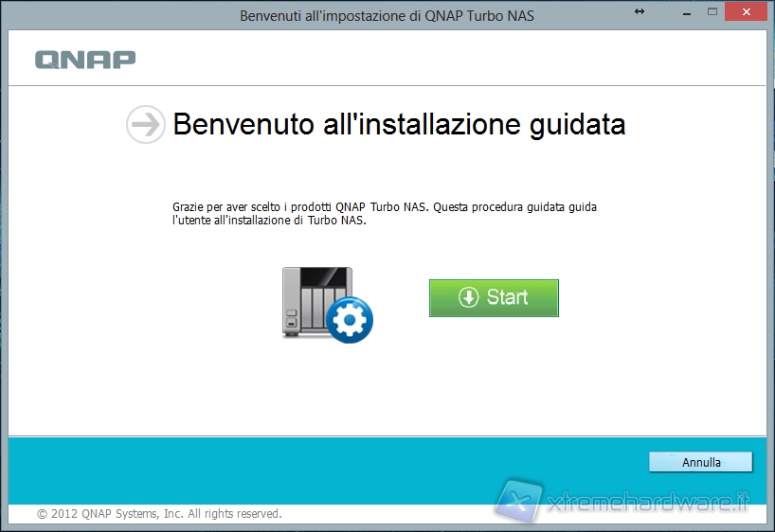Click the 'Turbo NAS' words in title bar
The width and height of the screenshot is (775, 532).
coord(500,16)
